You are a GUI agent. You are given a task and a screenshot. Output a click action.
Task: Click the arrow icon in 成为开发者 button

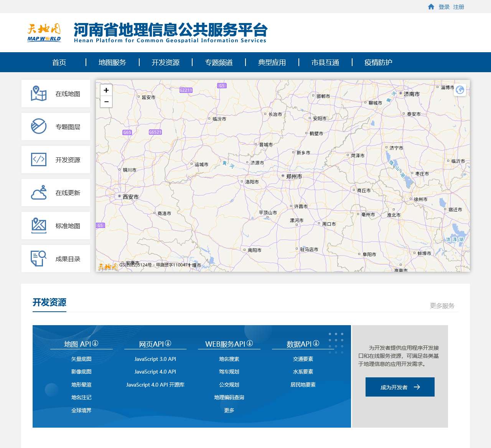pos(417,387)
